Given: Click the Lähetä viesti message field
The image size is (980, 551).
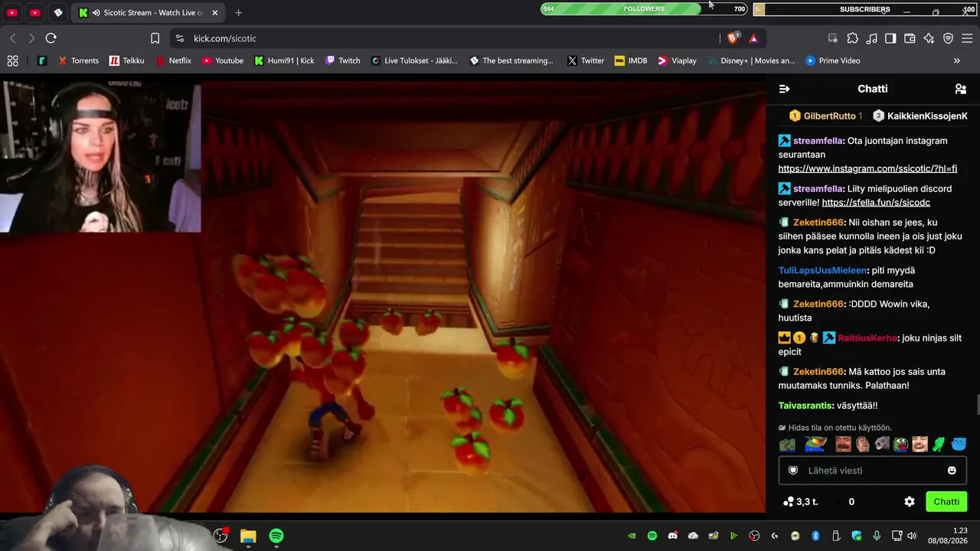Looking at the screenshot, I should 872,471.
